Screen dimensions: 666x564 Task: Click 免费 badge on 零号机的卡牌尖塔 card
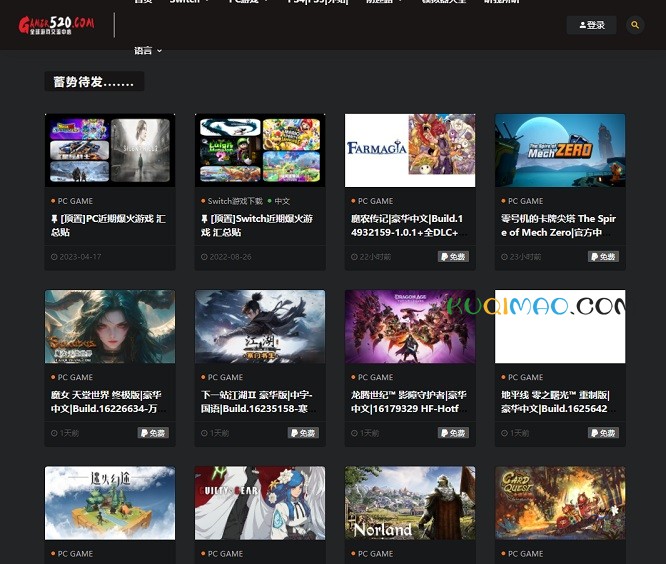603,257
